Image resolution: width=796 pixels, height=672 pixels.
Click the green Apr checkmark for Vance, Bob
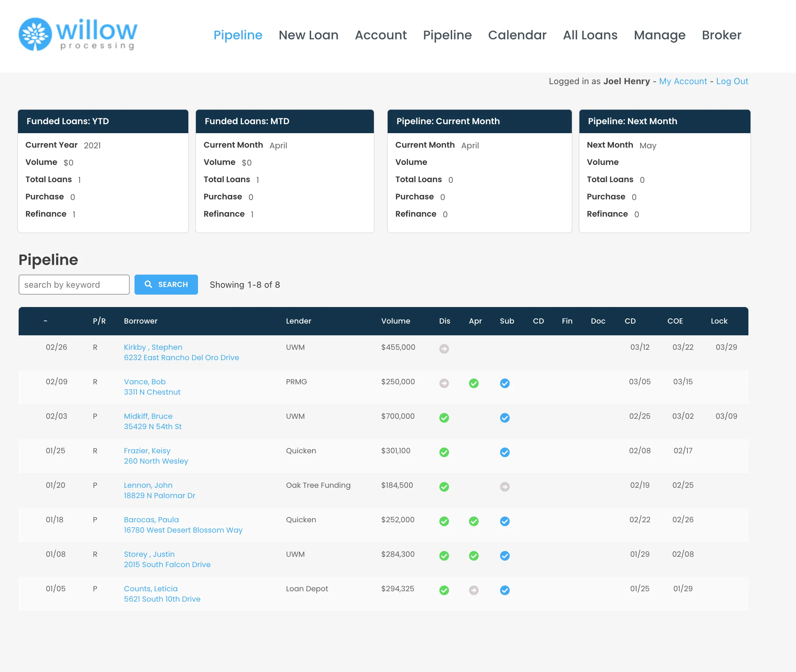tap(474, 383)
